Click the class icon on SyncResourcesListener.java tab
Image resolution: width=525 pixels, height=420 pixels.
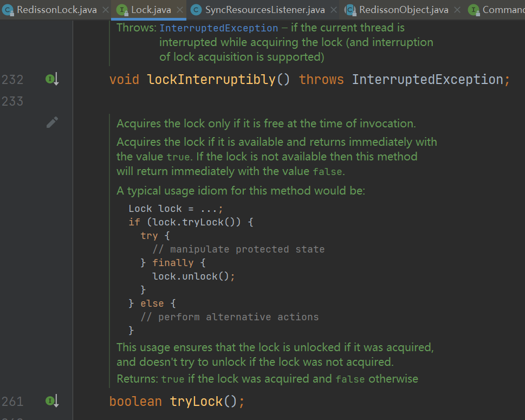[196, 10]
